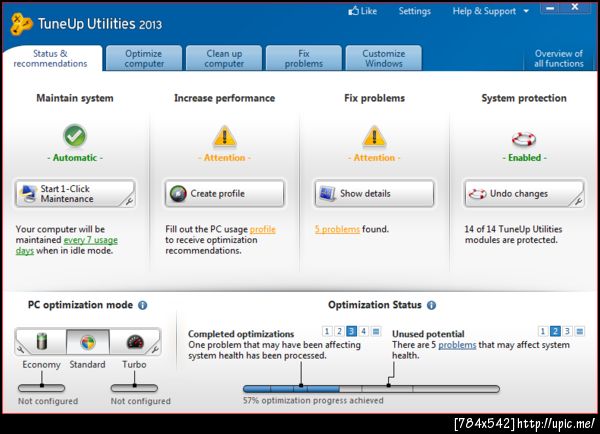
Task: Open info icon beside Optimization Status
Action: 431,305
